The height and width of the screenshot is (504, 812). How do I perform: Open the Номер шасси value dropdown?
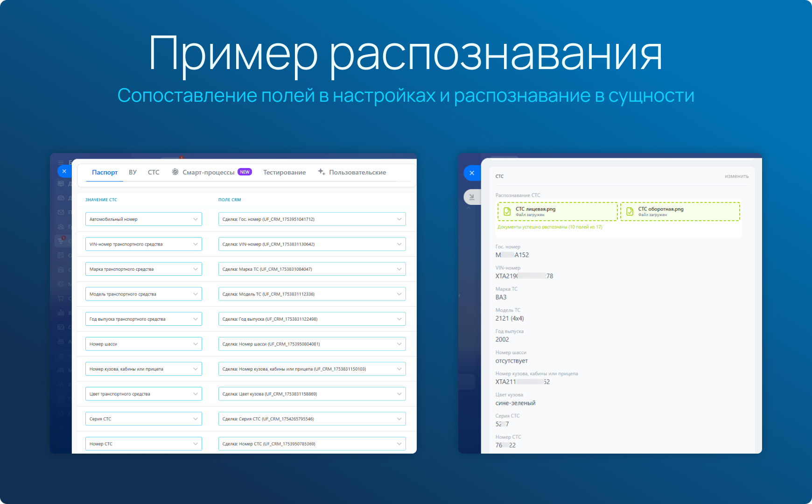(x=144, y=344)
